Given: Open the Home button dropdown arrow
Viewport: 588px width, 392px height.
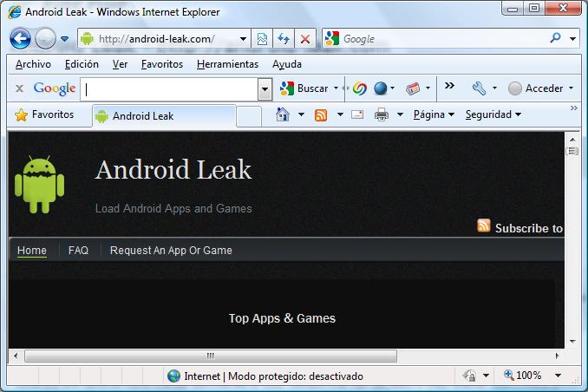Looking at the screenshot, I should click(x=301, y=114).
